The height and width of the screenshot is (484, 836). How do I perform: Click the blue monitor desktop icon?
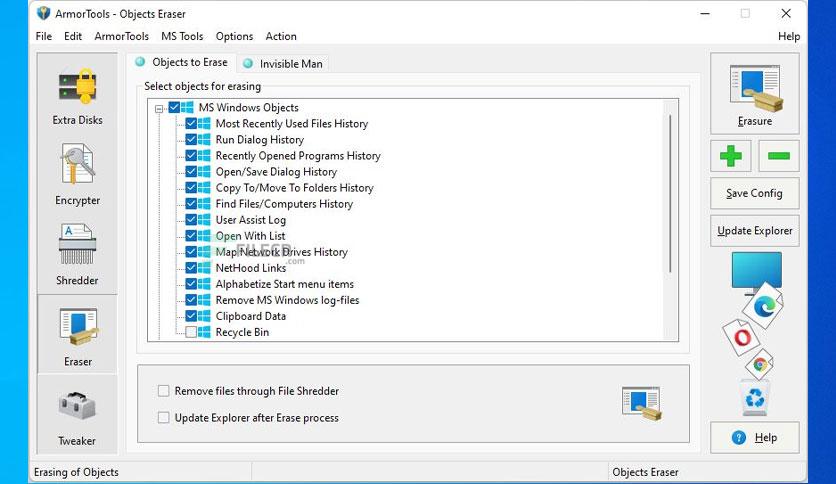click(757, 272)
